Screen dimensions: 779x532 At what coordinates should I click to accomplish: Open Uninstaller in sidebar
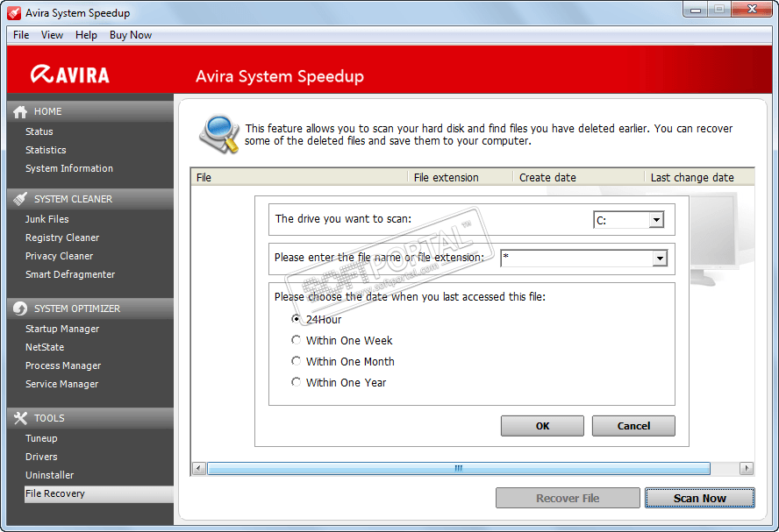click(x=49, y=475)
